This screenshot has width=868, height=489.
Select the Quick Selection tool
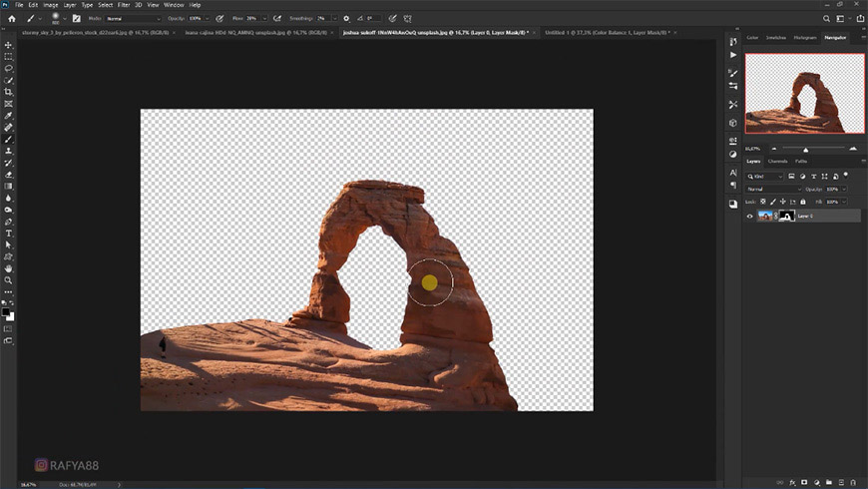[x=8, y=80]
